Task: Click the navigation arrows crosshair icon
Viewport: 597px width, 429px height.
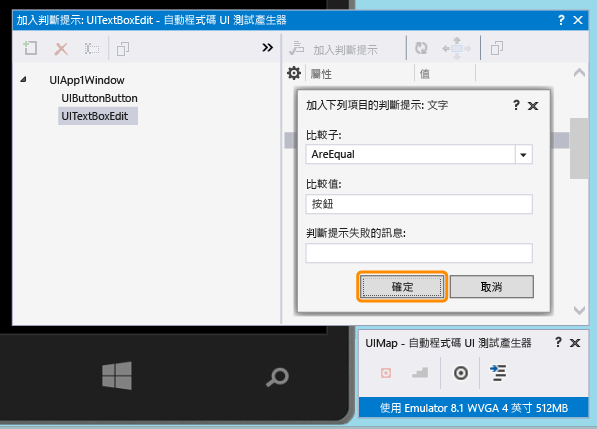Action: (x=457, y=48)
